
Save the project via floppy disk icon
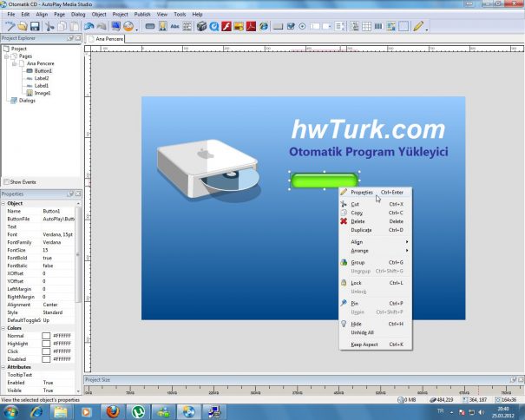(x=35, y=26)
